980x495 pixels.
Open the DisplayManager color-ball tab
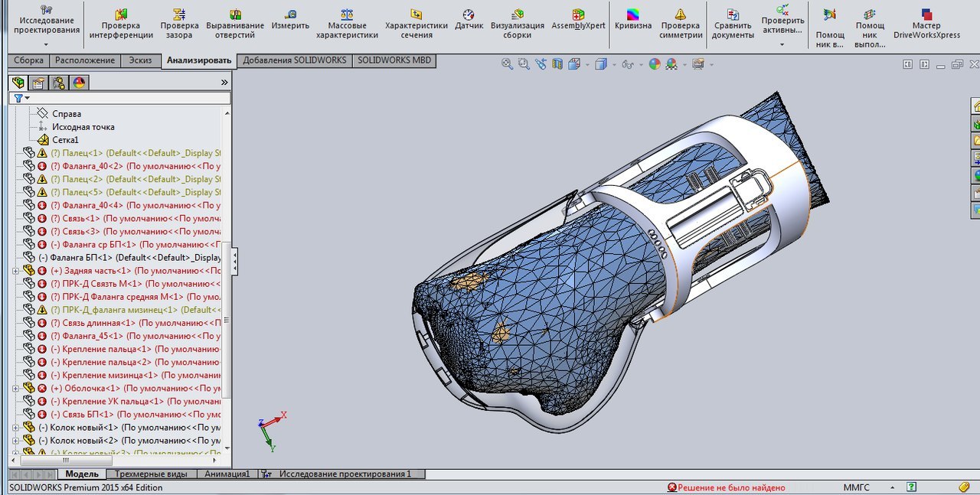point(79,83)
